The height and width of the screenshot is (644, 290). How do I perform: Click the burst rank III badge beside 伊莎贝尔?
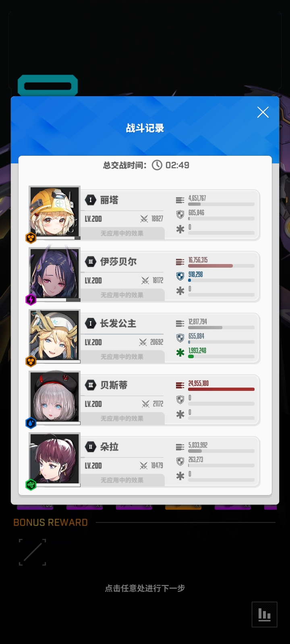click(91, 262)
